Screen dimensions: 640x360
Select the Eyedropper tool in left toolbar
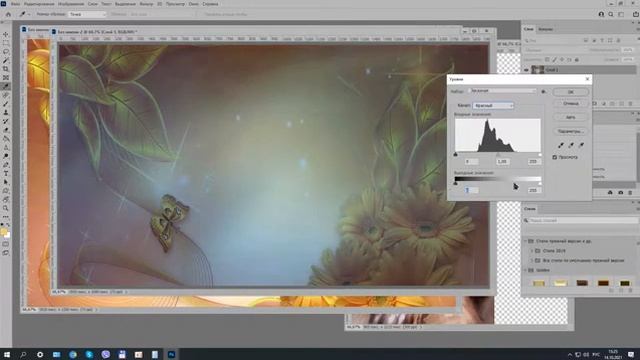[x=6, y=86]
